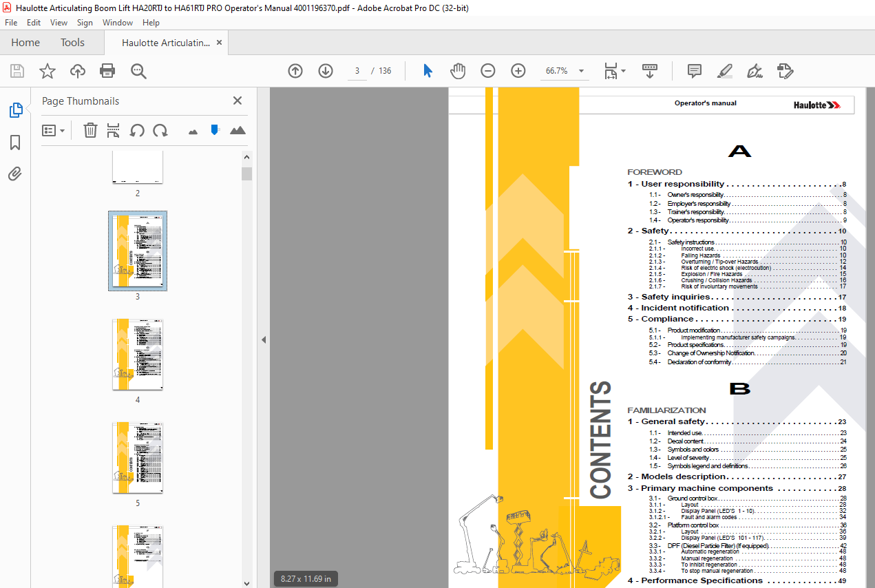
Task: Open the Help menu
Action: point(151,23)
